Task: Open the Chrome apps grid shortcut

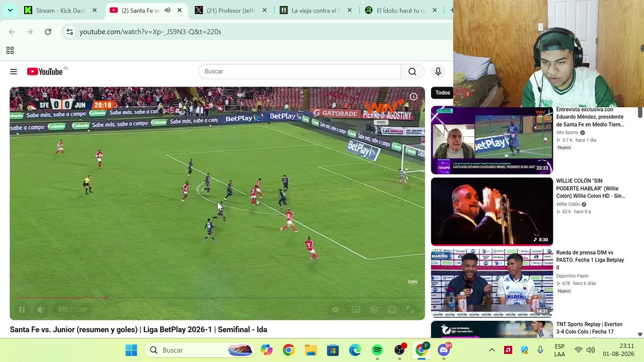Action: click(10, 50)
